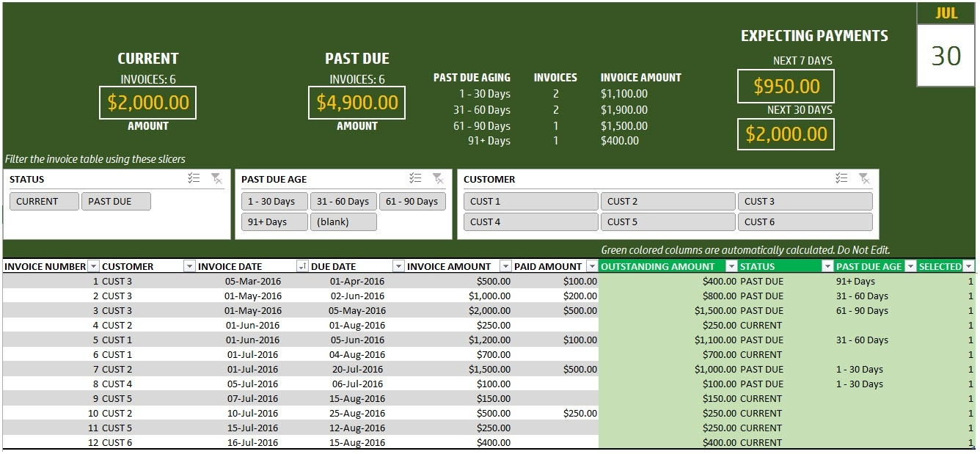Select the paid amount cell for invoice 10

(555, 413)
